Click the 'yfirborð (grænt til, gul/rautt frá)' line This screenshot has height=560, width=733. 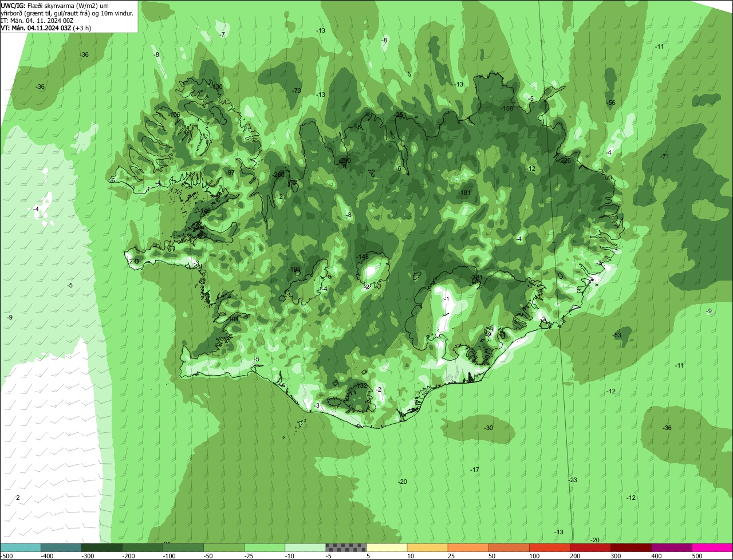68,13
